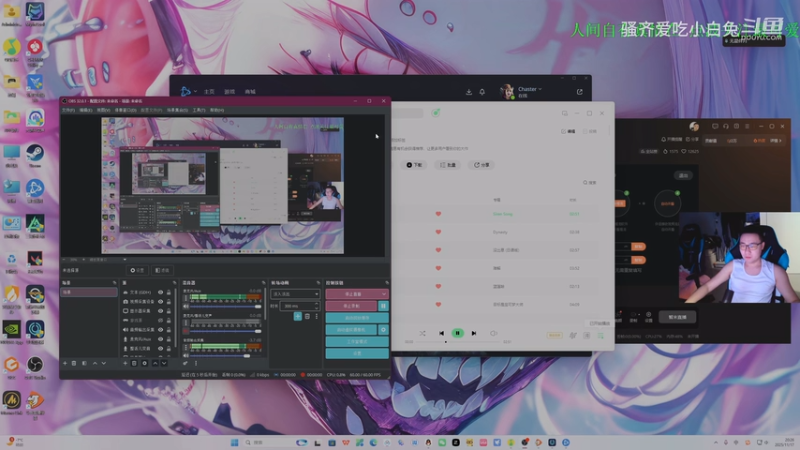Open the scene transition type dropdown
Viewport: 800px width, 450px height.
pos(295,294)
